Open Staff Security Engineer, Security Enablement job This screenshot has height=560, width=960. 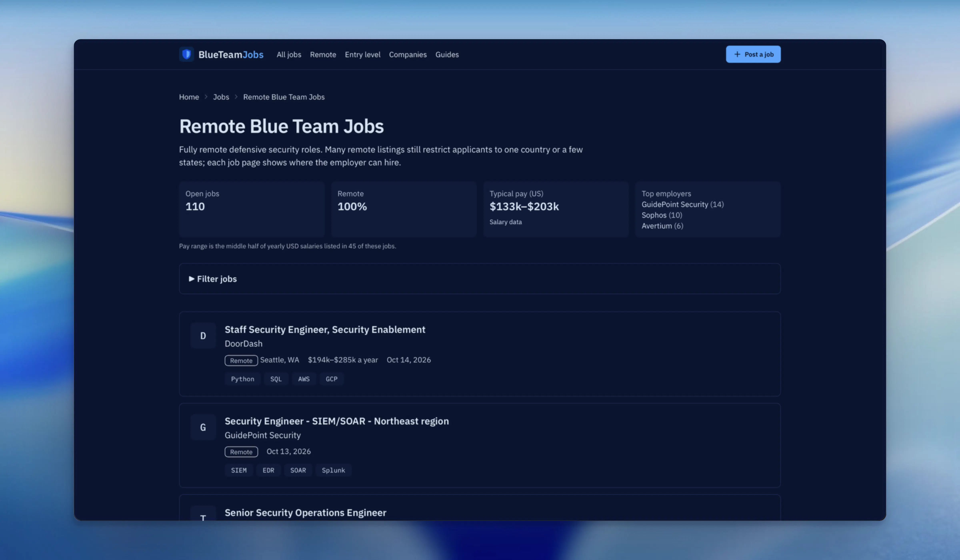pyautogui.click(x=325, y=329)
